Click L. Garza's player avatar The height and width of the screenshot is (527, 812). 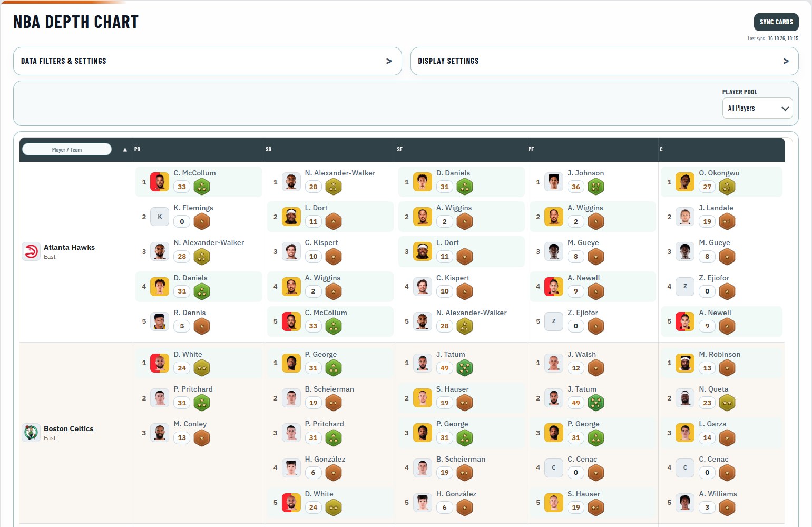click(x=685, y=433)
